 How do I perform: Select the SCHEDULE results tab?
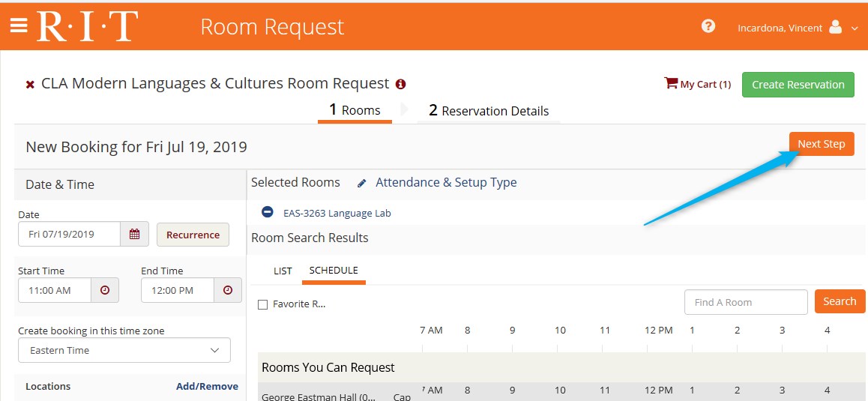coord(334,271)
